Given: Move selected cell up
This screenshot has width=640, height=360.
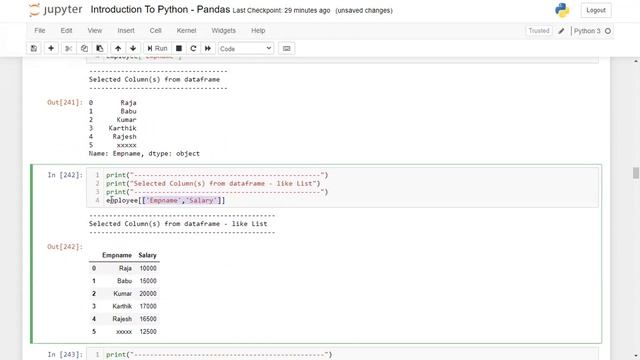Looking at the screenshot, I should pyautogui.click(x=118, y=49).
